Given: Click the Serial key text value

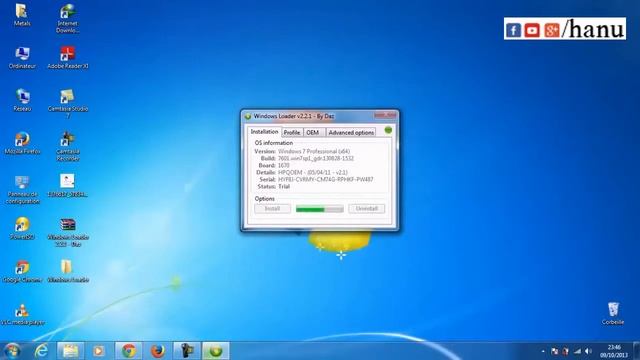Looking at the screenshot, I should pos(325,179).
